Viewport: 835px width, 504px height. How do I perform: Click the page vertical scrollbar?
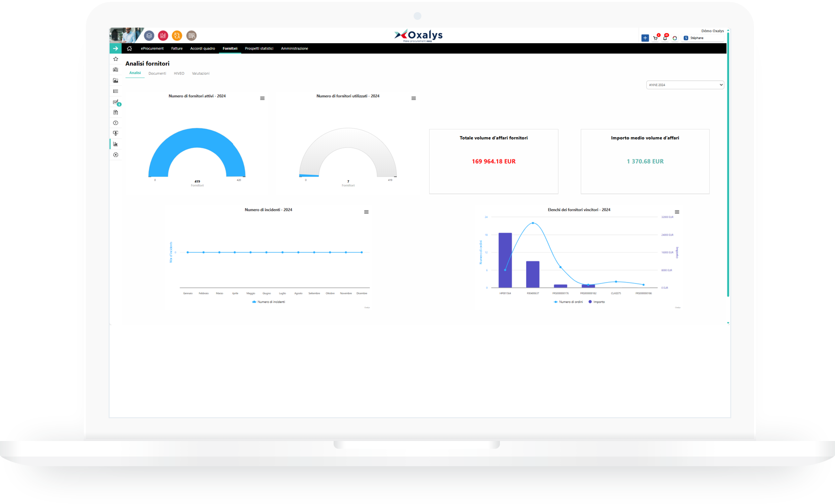point(728,165)
